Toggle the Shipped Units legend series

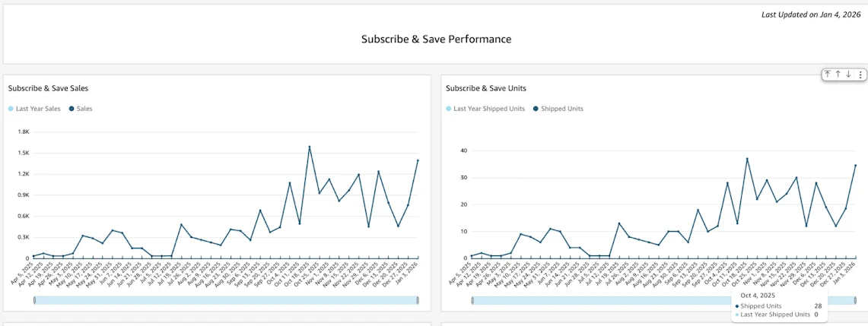tap(558, 109)
